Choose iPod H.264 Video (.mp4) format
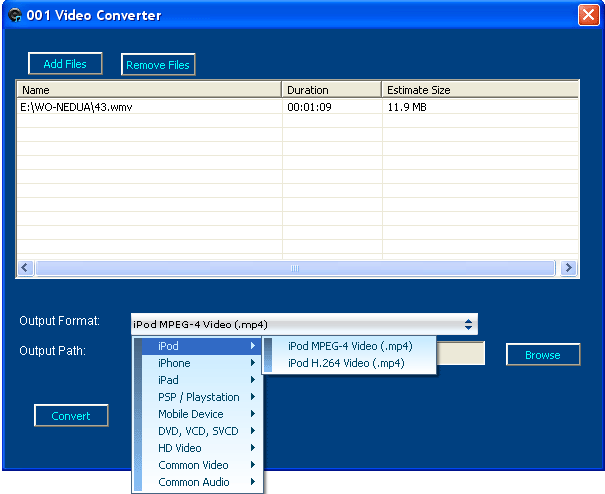The height and width of the screenshot is (494, 605). [350, 363]
